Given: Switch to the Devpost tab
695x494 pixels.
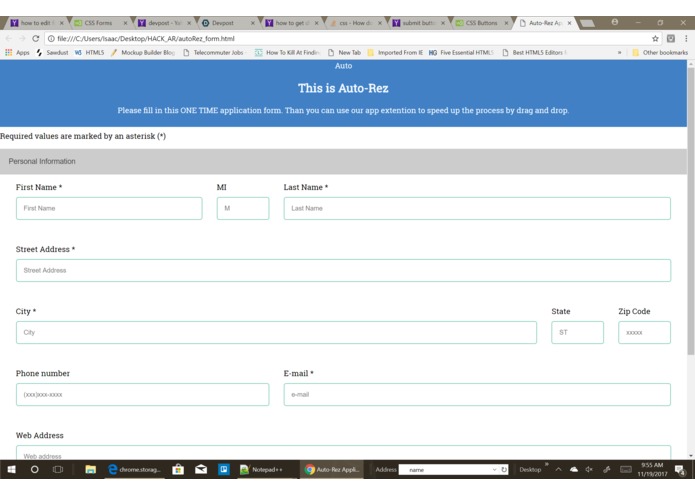Looking at the screenshot, I should click(228, 23).
